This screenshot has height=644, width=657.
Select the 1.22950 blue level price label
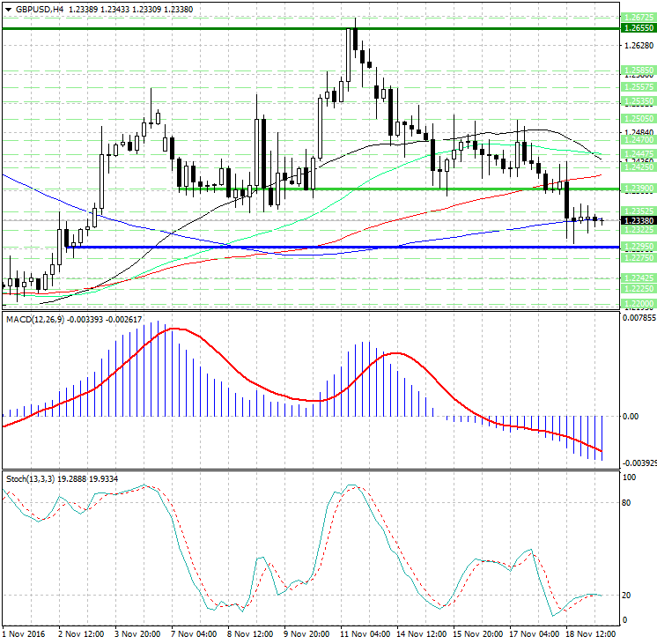point(637,247)
